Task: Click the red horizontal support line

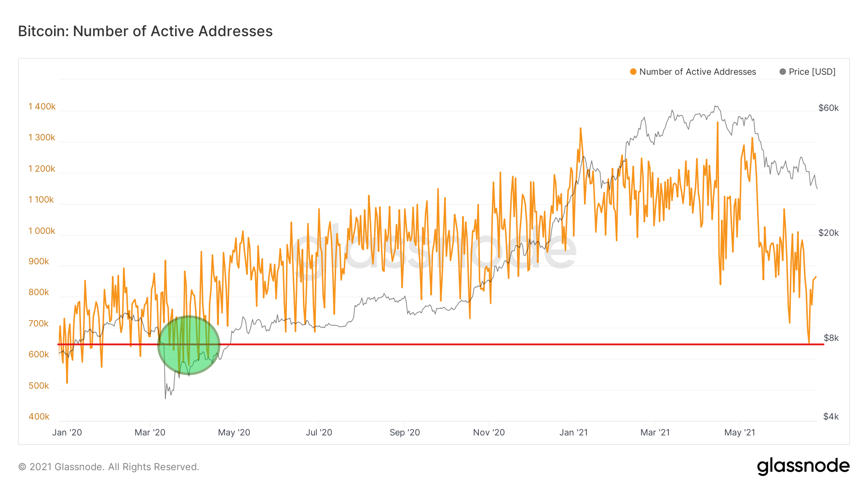Action: 434,344
